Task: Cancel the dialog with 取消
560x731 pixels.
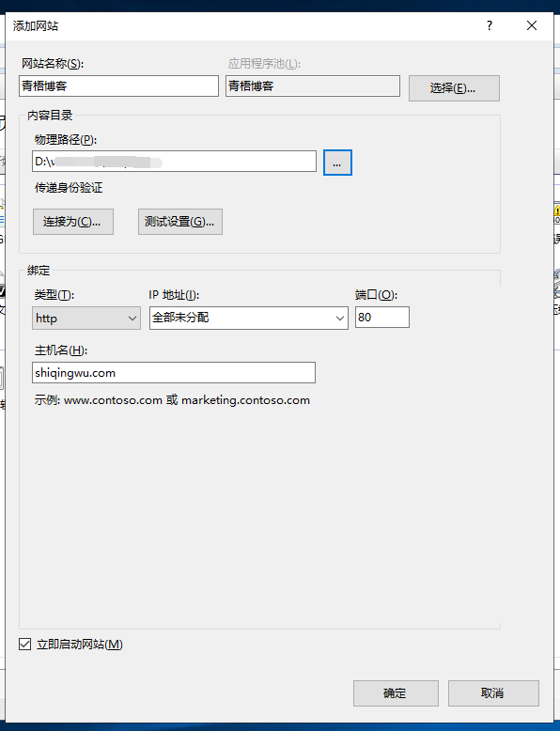Action: click(494, 693)
